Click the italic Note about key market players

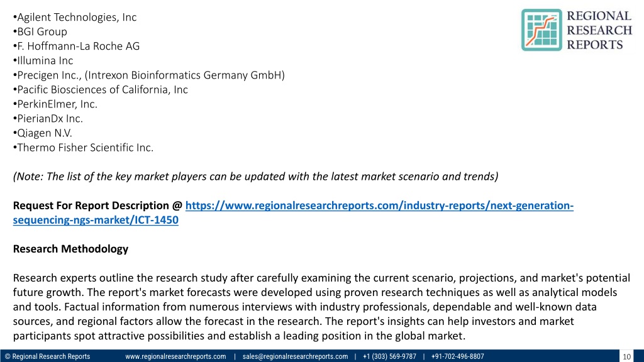tap(255, 177)
